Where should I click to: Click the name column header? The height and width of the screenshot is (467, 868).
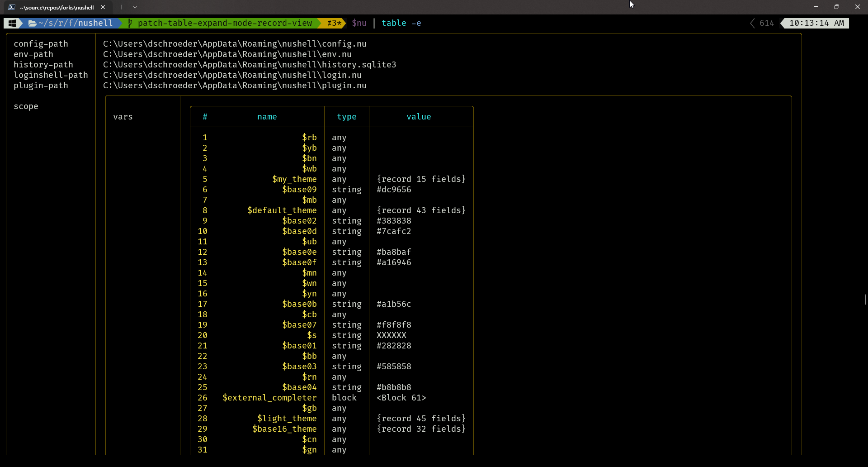[267, 117]
